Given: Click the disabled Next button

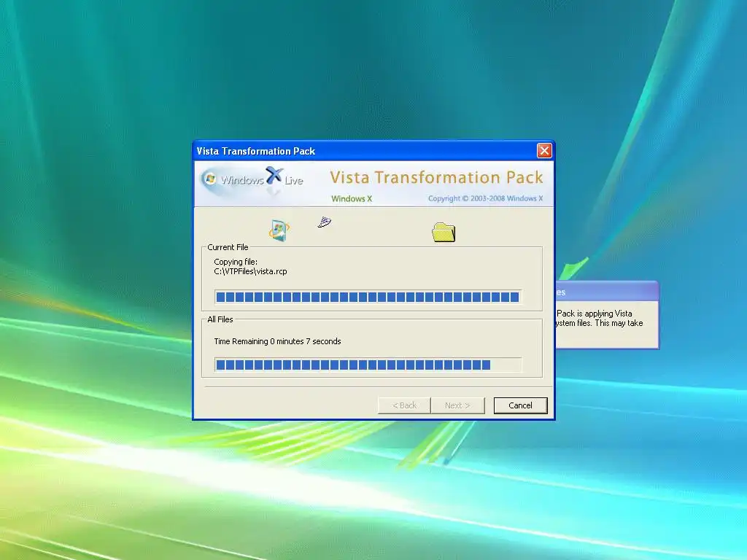Looking at the screenshot, I should click(x=457, y=405).
